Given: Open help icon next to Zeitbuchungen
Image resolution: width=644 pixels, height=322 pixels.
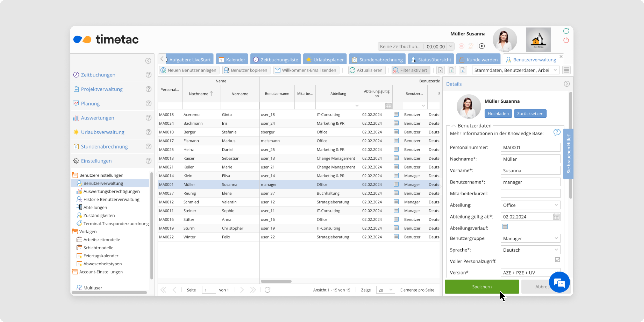Looking at the screenshot, I should coord(149,75).
